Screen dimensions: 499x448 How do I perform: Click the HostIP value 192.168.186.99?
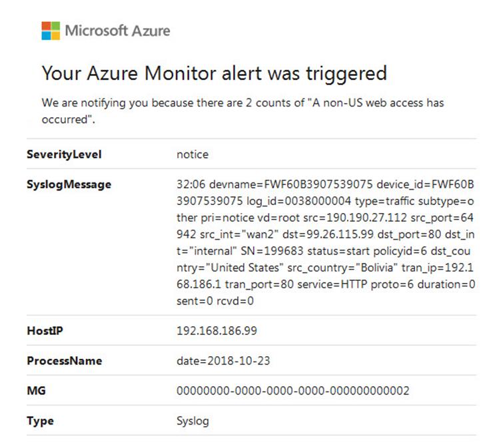[x=217, y=330]
